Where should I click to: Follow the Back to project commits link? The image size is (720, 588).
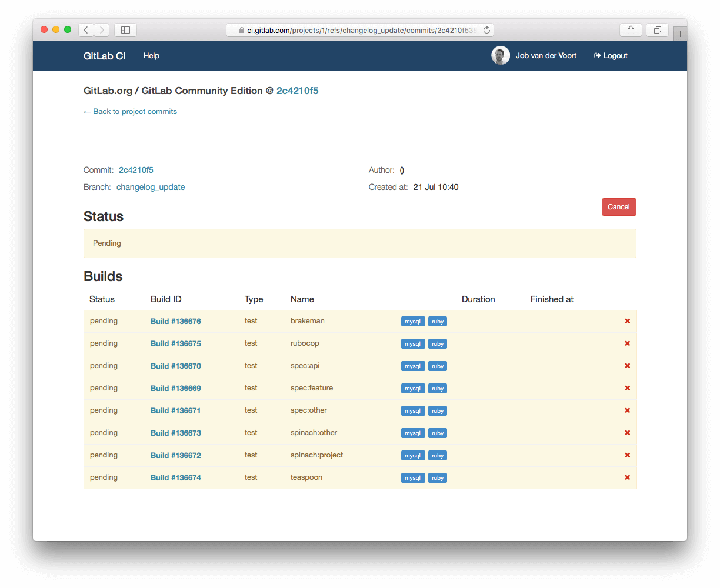tap(130, 112)
